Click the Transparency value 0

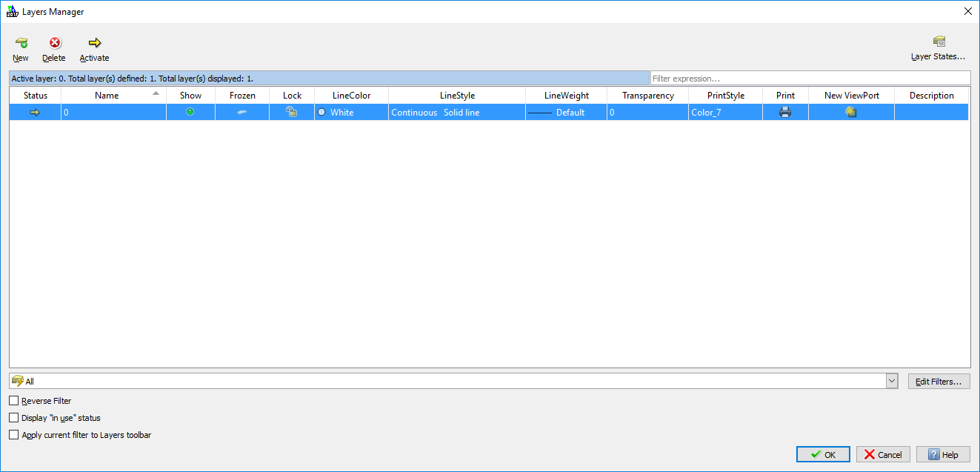click(647, 113)
